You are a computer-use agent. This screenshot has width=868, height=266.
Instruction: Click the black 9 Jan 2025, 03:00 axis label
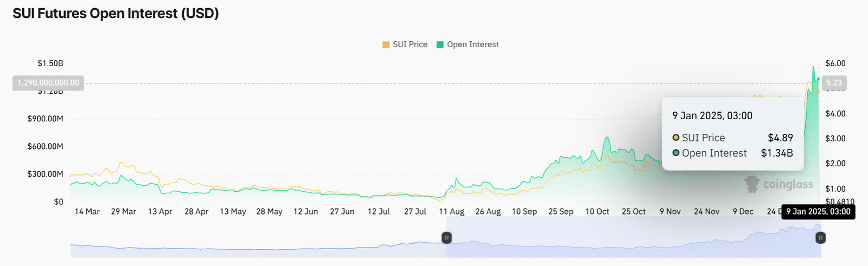pos(818,211)
